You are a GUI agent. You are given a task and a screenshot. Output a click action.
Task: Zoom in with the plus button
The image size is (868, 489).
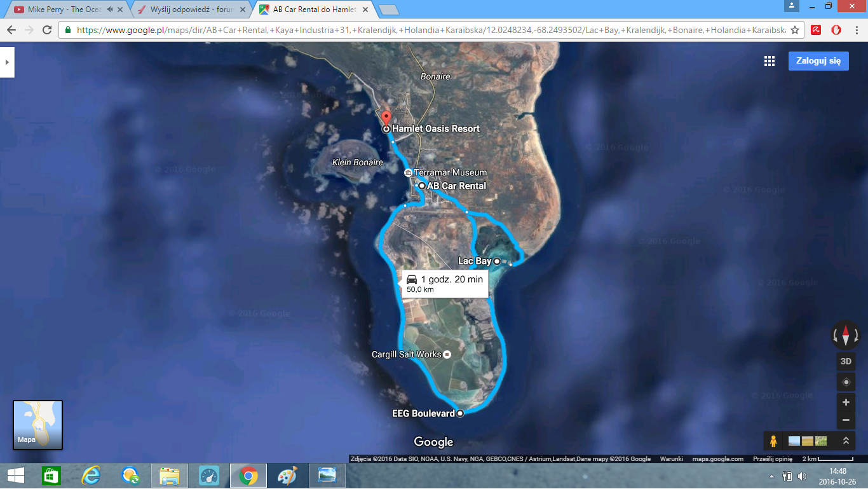tap(846, 403)
